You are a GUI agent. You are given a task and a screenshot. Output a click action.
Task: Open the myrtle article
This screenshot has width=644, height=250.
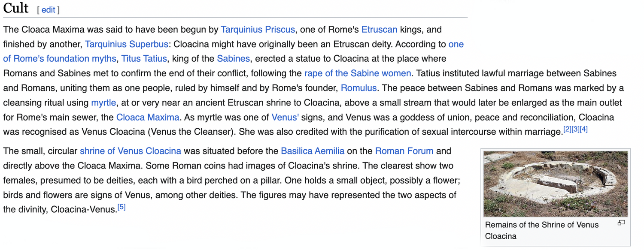[x=103, y=103]
